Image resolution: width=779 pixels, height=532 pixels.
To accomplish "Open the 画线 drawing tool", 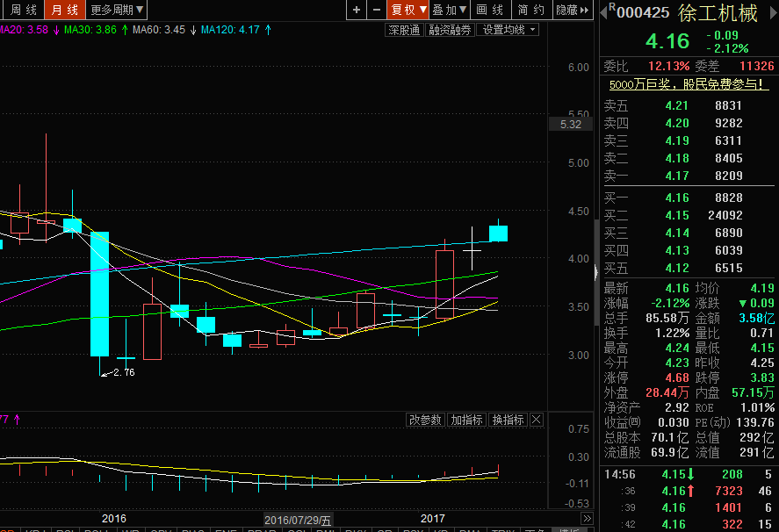I will point(490,10).
